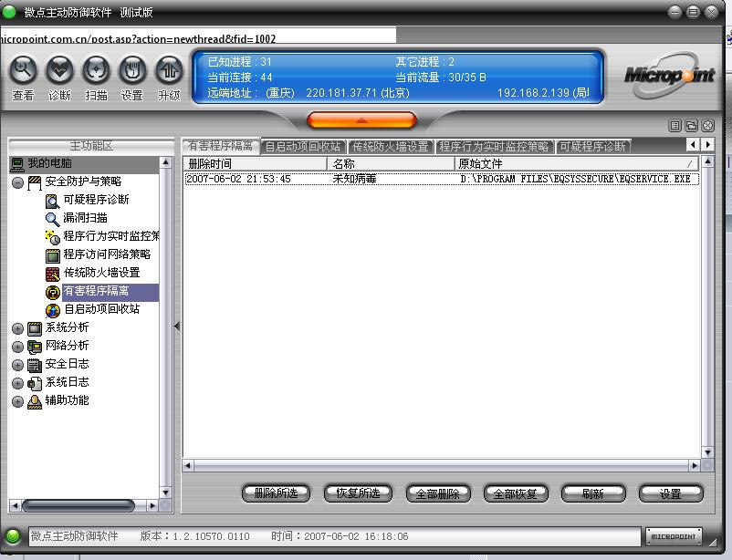Click the Micropoint logo in the header

pos(669,75)
